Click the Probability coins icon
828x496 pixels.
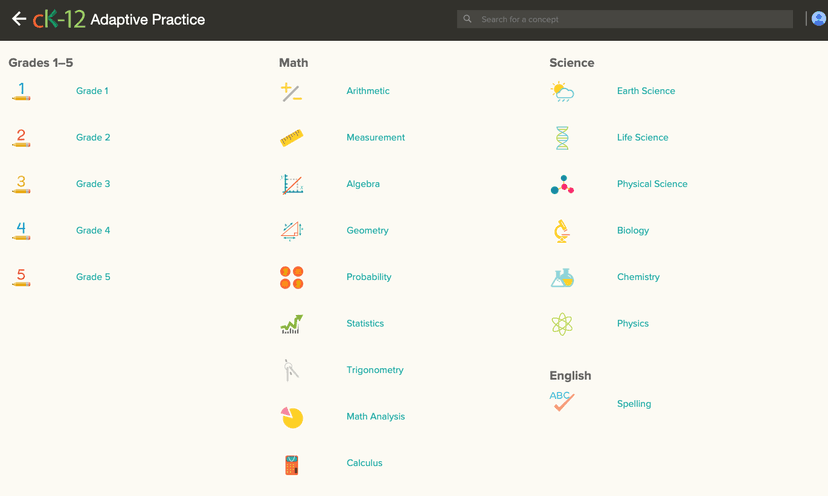[x=291, y=277]
